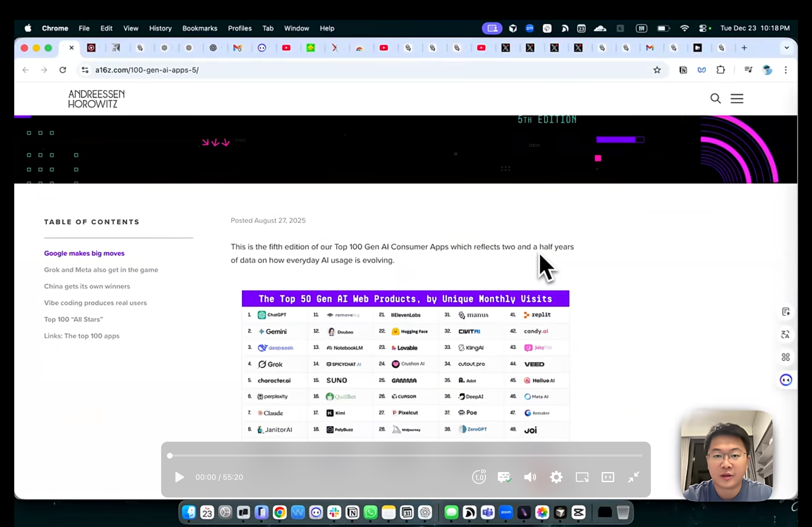Play the video

coord(179,477)
